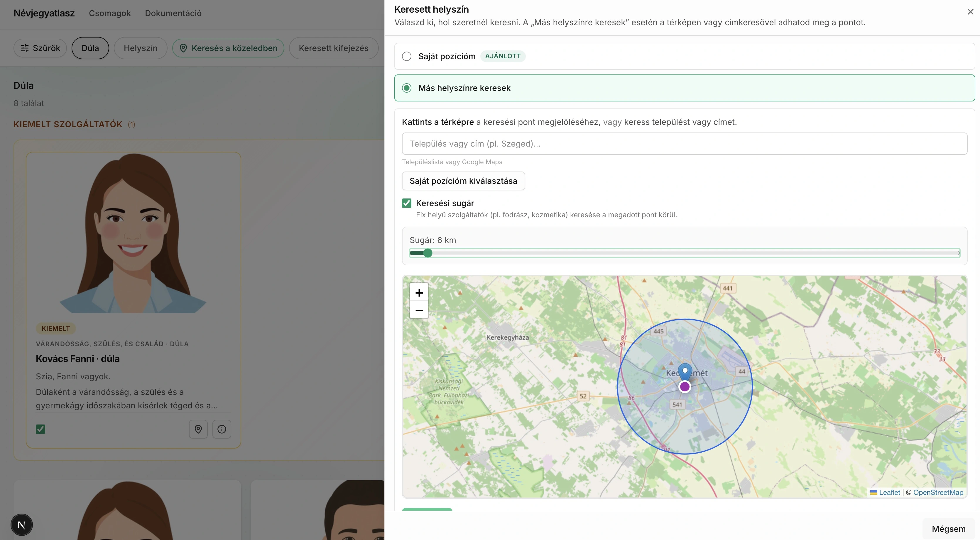The height and width of the screenshot is (540, 980).
Task: Go to Névjegyatlasz home logo
Action: [44, 13]
